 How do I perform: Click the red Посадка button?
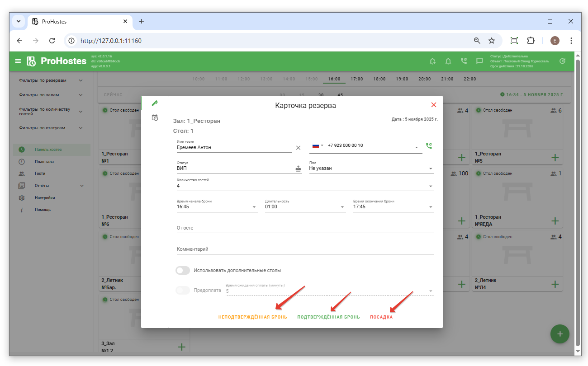click(x=381, y=317)
